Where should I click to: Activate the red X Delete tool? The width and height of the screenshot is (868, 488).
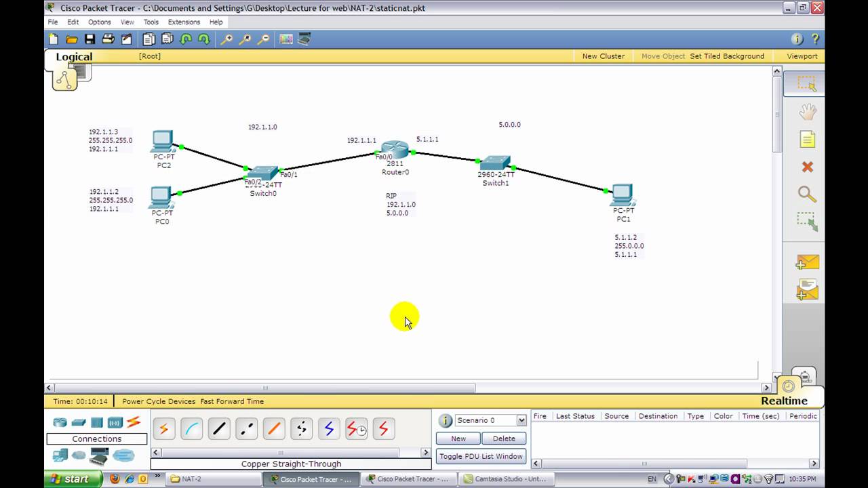click(807, 167)
